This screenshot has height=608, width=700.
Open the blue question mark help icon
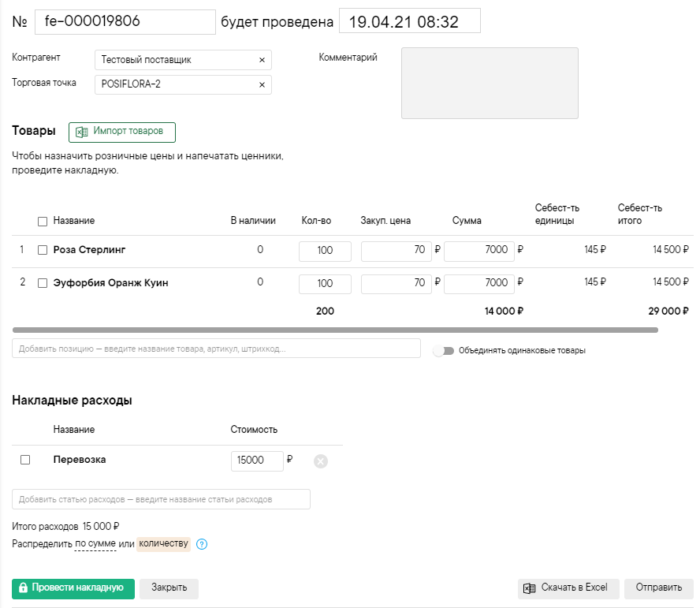coord(202,544)
